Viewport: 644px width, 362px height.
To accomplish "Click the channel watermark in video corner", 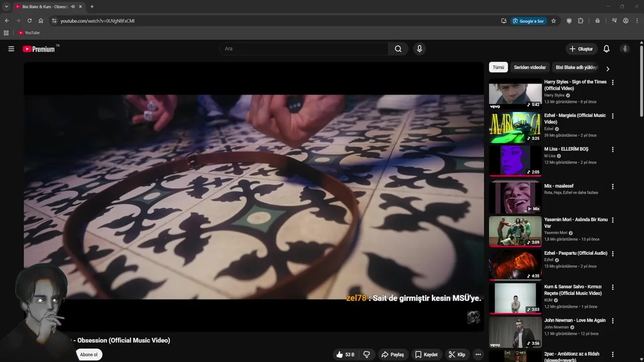I will [473, 317].
